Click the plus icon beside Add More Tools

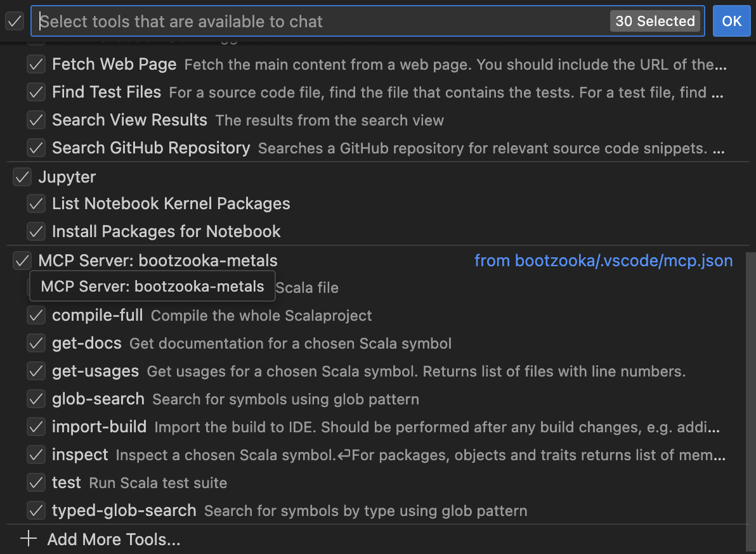click(x=29, y=539)
